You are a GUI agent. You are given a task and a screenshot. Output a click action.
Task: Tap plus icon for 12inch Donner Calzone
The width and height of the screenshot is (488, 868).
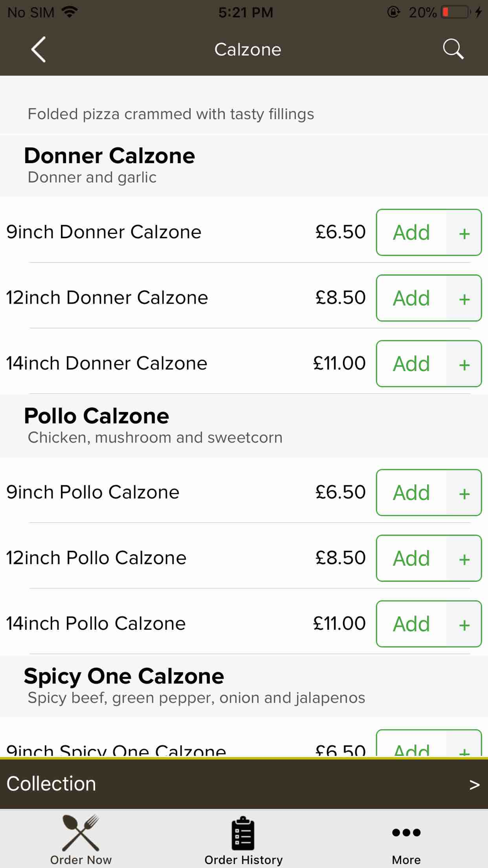pyautogui.click(x=464, y=298)
